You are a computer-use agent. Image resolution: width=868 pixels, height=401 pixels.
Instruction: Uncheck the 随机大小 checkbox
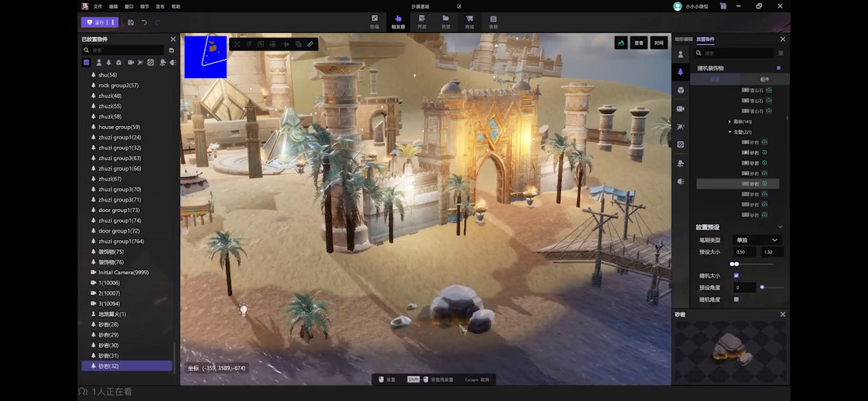click(736, 276)
